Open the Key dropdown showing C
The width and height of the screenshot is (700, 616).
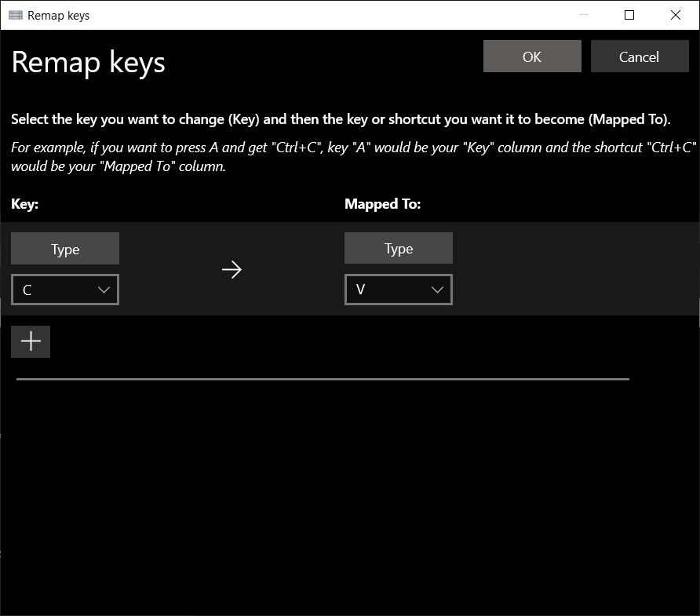tap(65, 290)
